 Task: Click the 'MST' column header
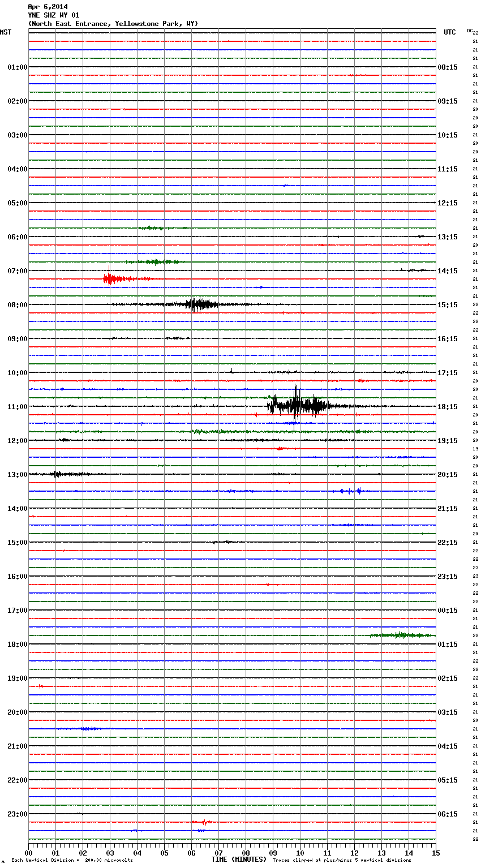coord(6,32)
